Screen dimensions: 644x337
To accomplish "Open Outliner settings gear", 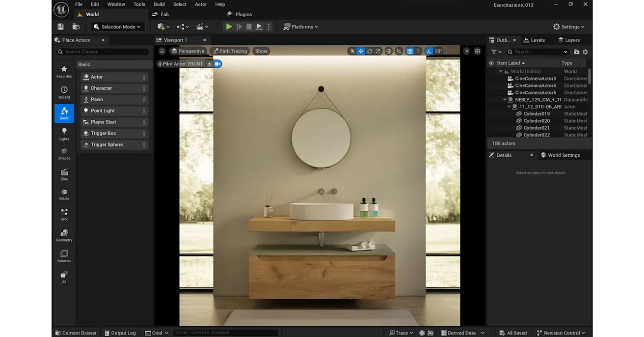I will (585, 52).
